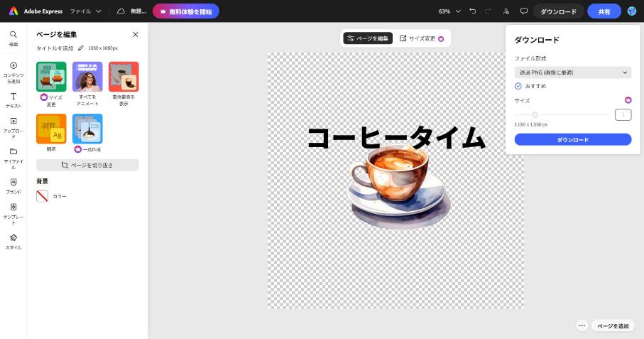Open the Style (スタイル) panel
The image size is (644, 339).
coord(13,242)
